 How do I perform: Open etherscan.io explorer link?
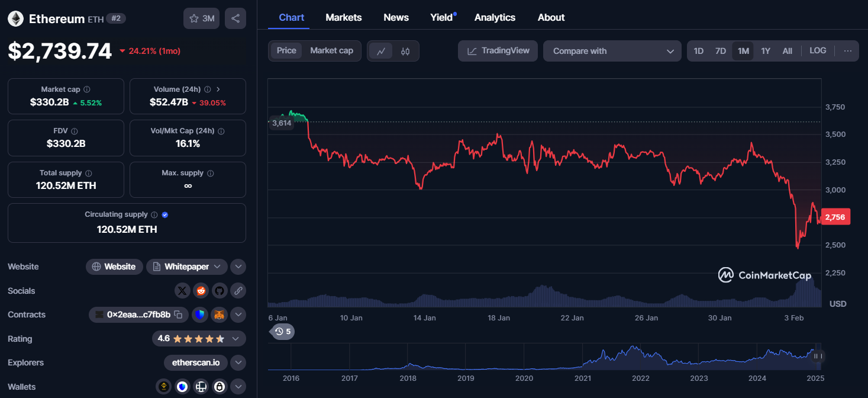tap(196, 362)
